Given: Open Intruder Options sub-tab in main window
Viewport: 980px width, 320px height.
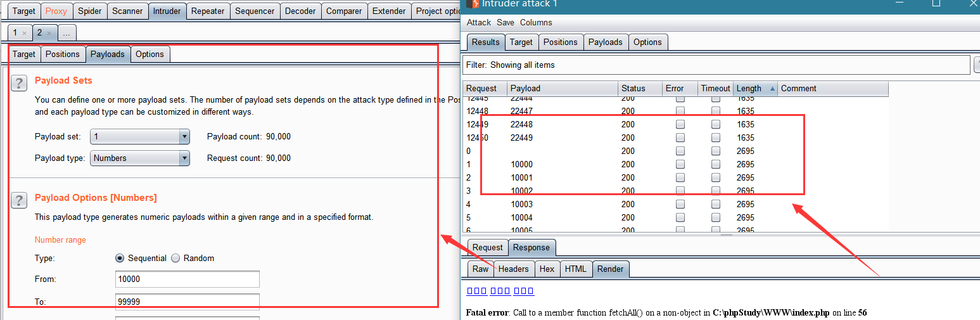Looking at the screenshot, I should (x=150, y=54).
